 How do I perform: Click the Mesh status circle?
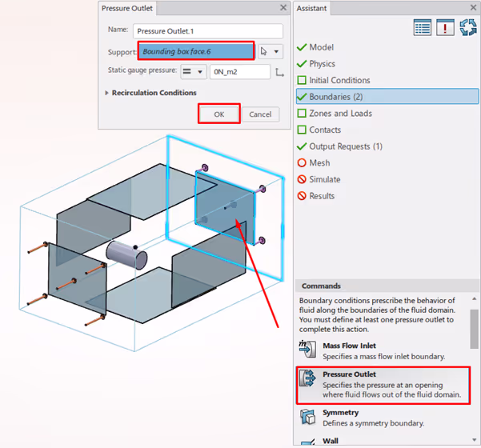tap(302, 163)
